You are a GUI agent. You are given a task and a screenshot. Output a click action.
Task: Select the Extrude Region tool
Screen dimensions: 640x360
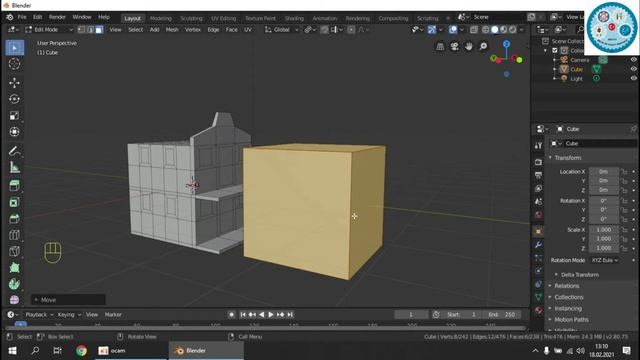(15, 186)
